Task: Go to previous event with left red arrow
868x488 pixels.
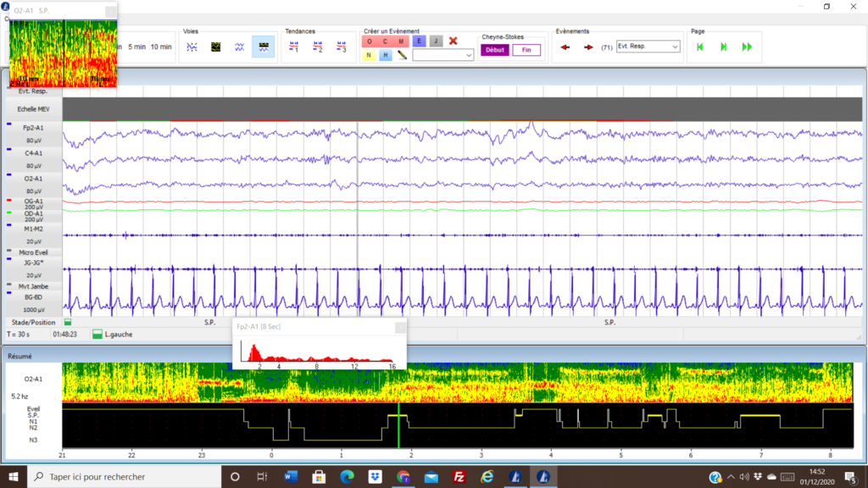Action: pos(565,47)
